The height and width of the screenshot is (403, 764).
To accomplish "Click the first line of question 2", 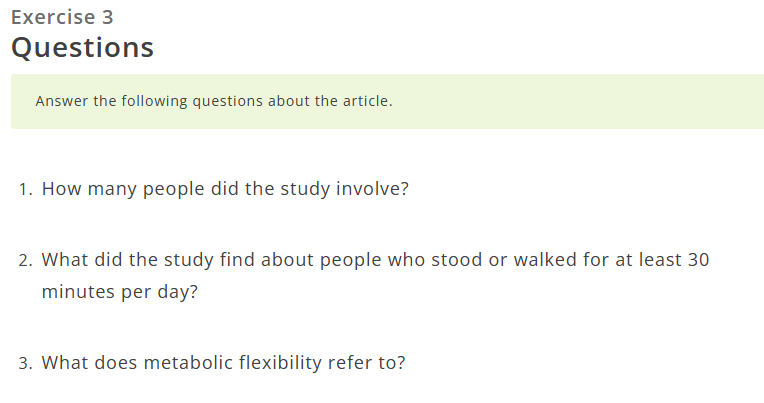I will pyautogui.click(x=375, y=260).
